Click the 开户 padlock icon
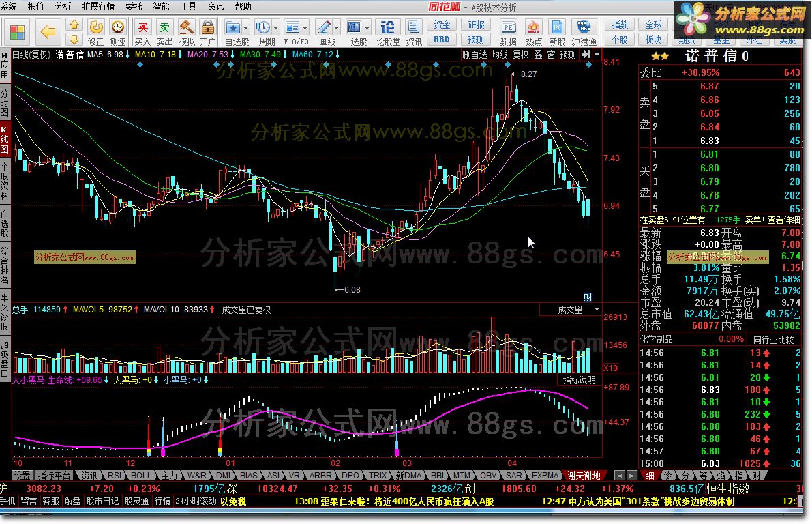The height and width of the screenshot is (524, 812). tap(208, 32)
